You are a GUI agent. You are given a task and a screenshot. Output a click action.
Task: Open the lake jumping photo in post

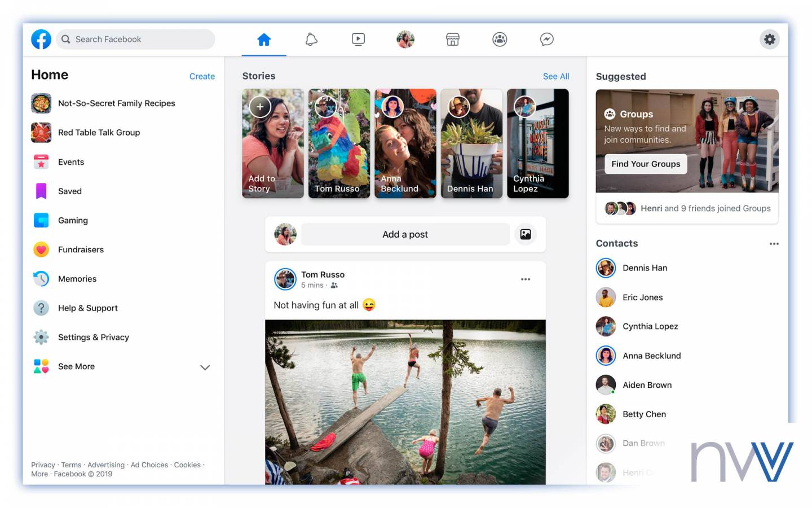(x=405, y=402)
